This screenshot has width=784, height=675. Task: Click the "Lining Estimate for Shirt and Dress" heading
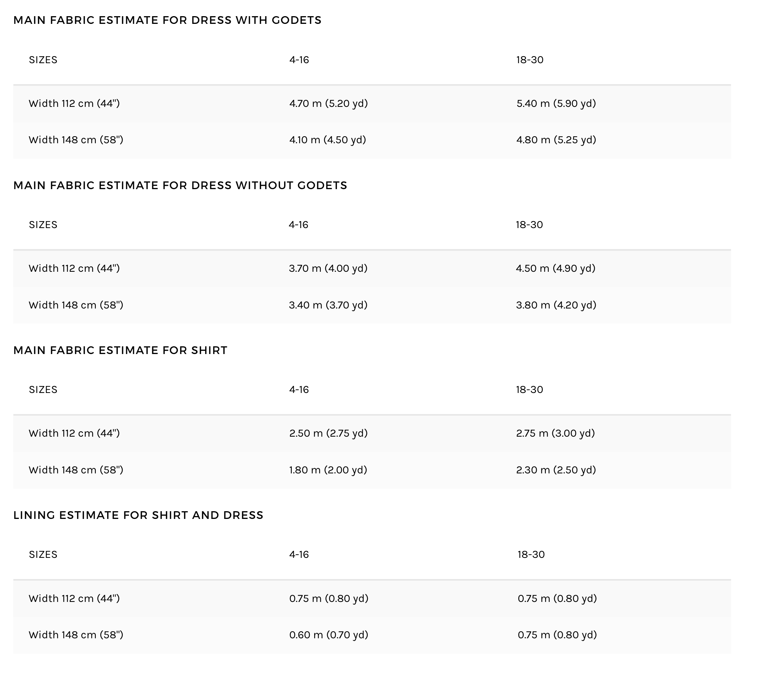[138, 515]
